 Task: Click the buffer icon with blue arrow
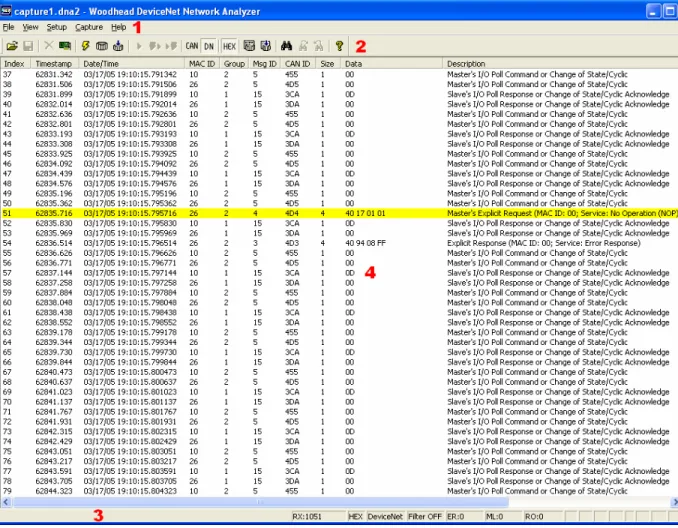[118, 46]
